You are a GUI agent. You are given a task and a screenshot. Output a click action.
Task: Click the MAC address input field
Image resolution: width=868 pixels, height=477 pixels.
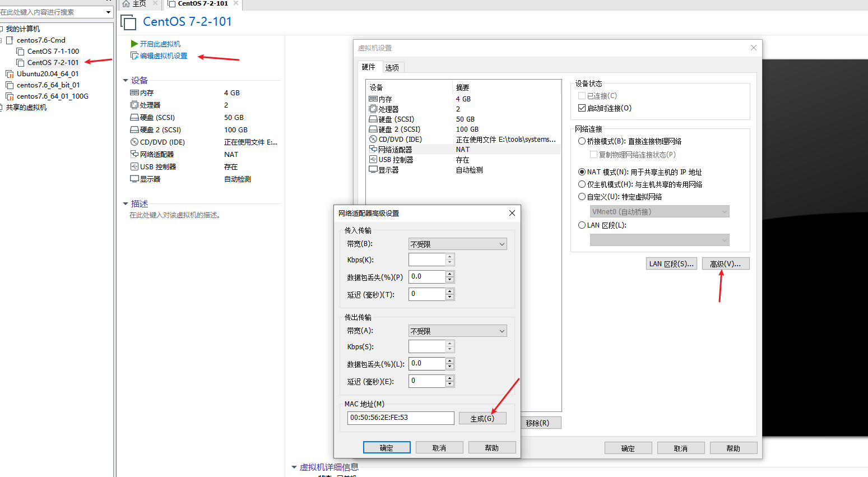tap(401, 418)
